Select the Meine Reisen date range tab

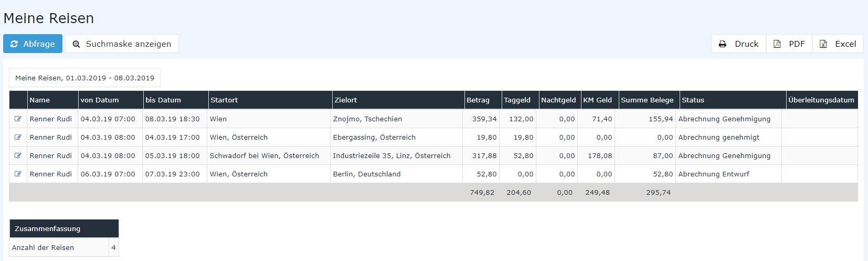coord(84,78)
